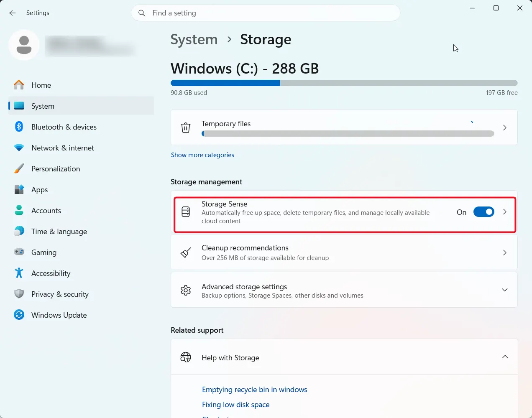The height and width of the screenshot is (418, 532).
Task: Click the Home house icon
Action: pyautogui.click(x=19, y=85)
